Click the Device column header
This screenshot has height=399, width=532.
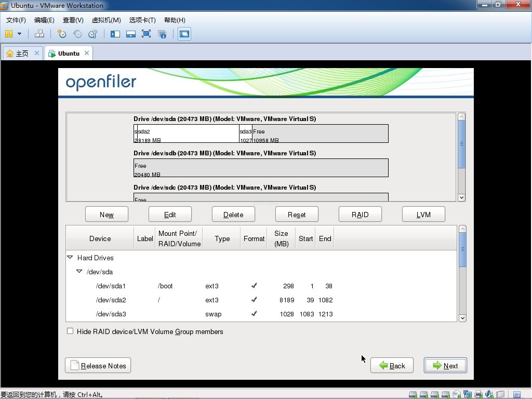click(x=100, y=238)
